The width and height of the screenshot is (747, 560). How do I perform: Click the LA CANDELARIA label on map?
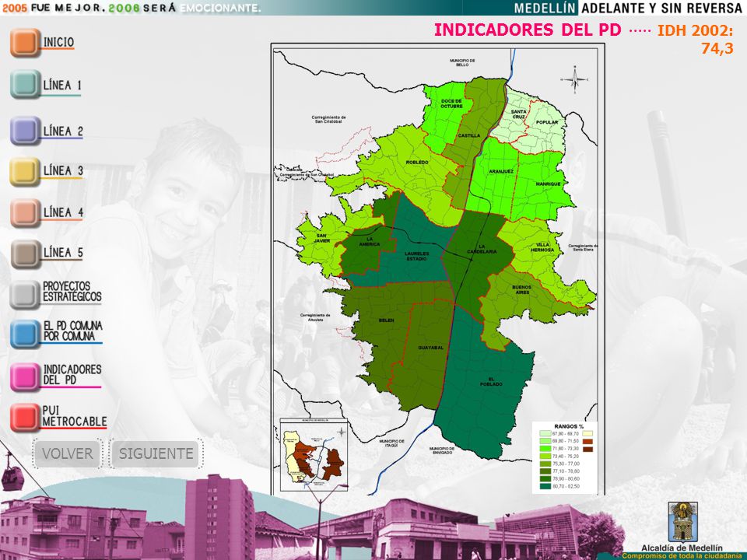click(x=482, y=249)
